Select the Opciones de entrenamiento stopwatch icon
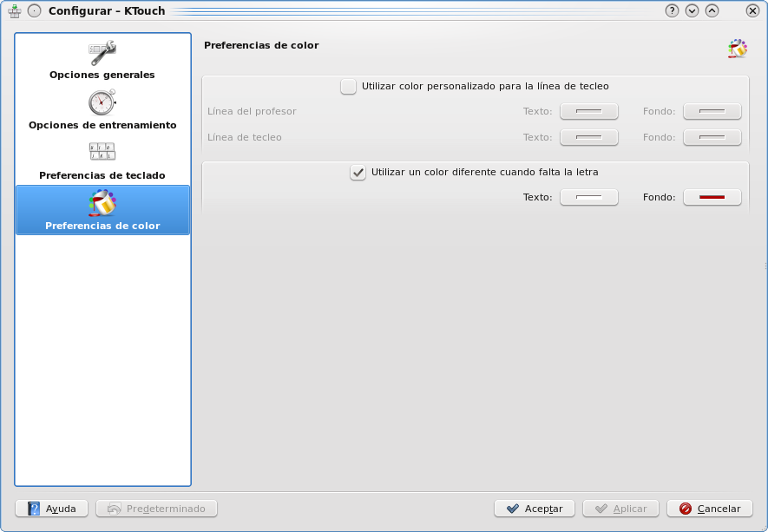The image size is (768, 532). coord(102,102)
